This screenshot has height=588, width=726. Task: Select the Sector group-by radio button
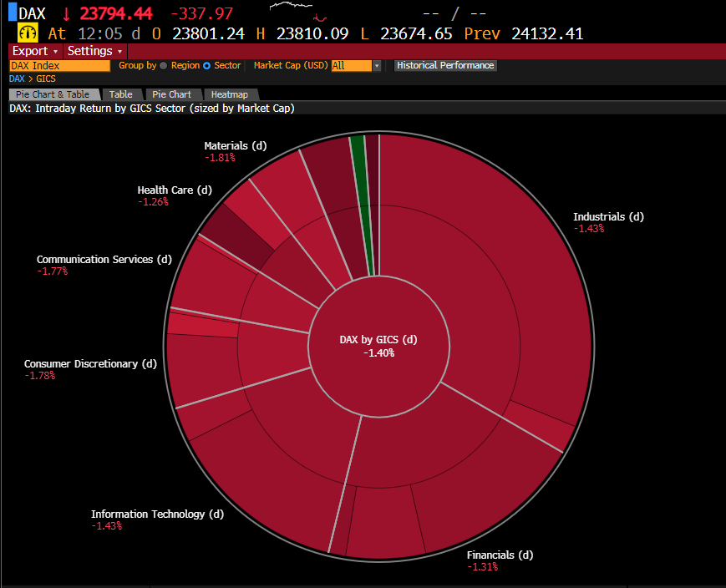click(x=207, y=65)
